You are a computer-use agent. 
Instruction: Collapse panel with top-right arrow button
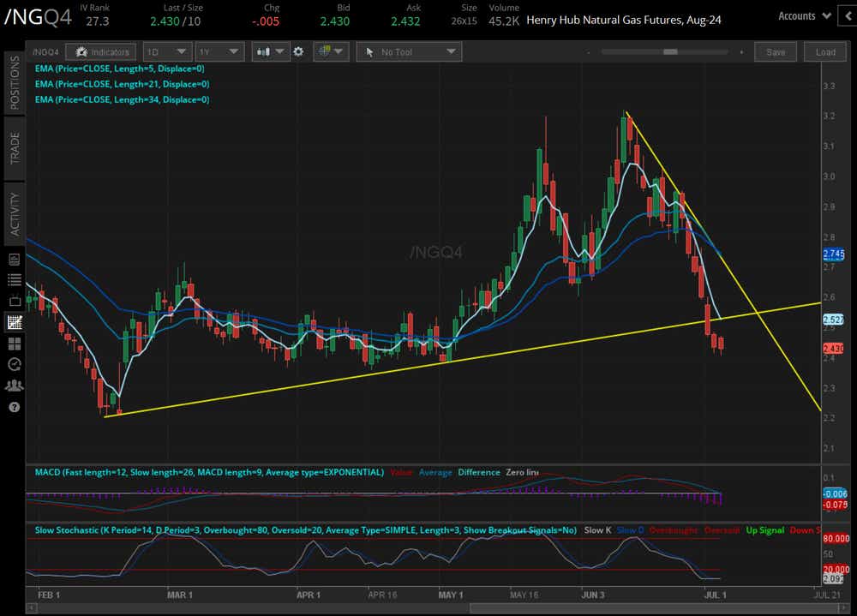pos(848,16)
